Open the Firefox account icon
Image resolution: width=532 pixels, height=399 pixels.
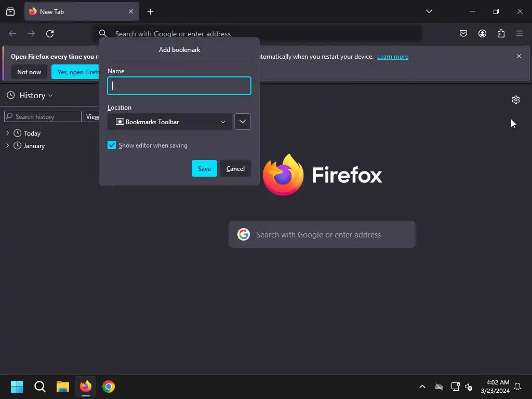482,33
